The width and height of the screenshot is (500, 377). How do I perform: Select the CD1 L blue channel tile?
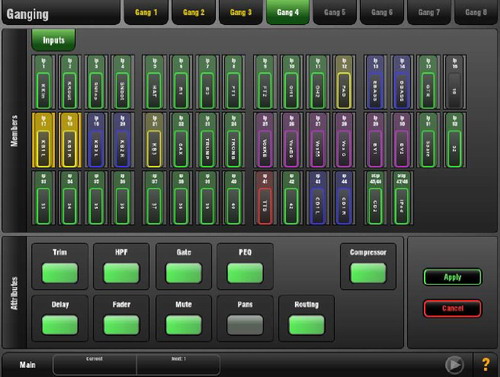(x=317, y=198)
